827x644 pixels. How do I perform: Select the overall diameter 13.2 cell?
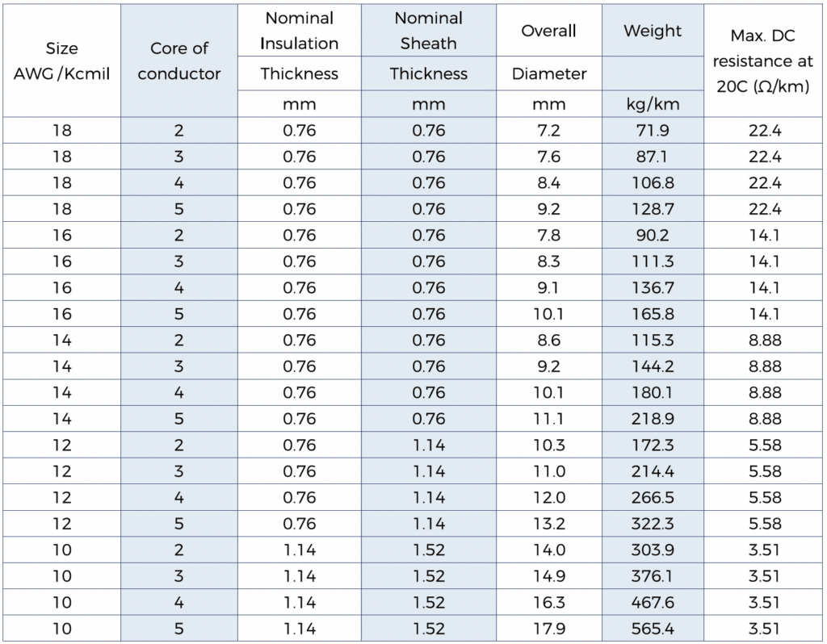(548, 524)
